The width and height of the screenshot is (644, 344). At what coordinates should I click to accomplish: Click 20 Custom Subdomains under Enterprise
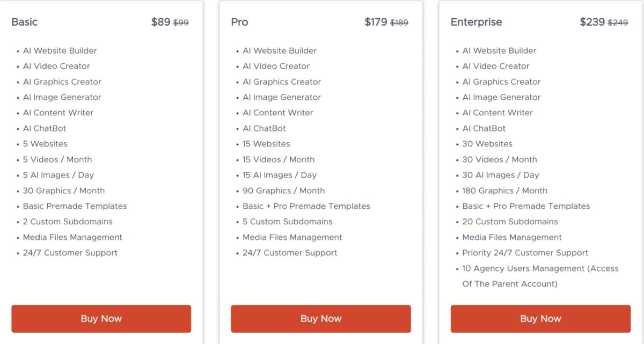click(510, 222)
